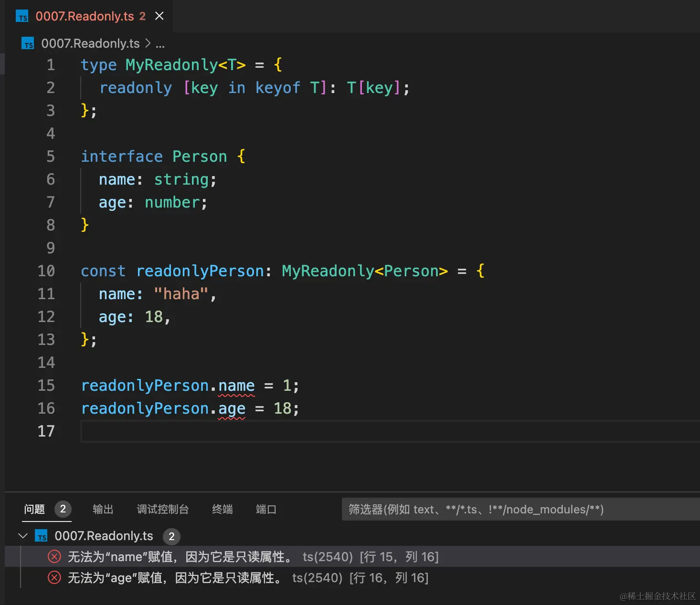Click 'Person' in the interface declaration
This screenshot has height=605, width=700.
200,156
